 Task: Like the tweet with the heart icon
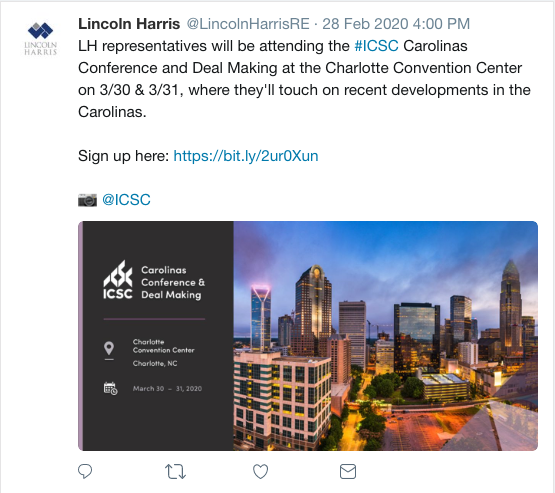click(261, 471)
